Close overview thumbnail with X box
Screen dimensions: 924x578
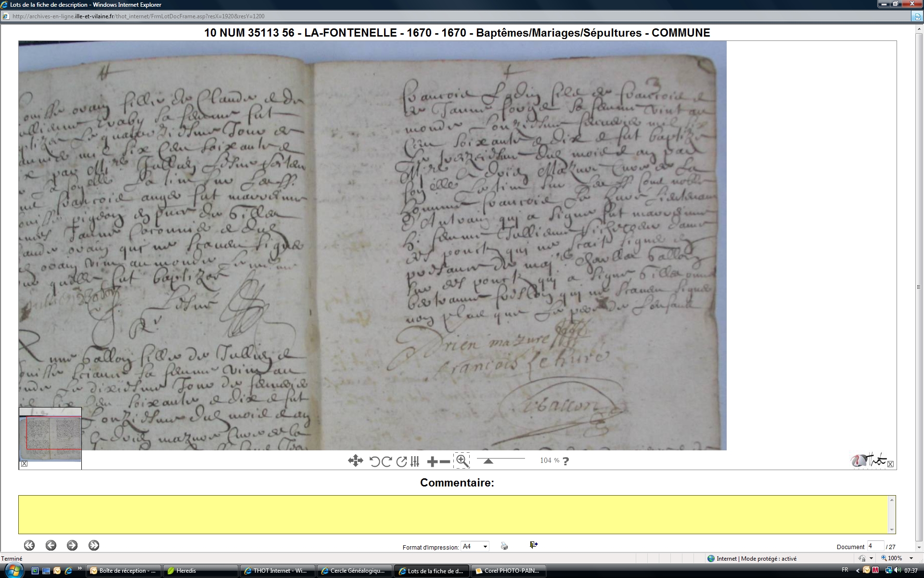(24, 464)
